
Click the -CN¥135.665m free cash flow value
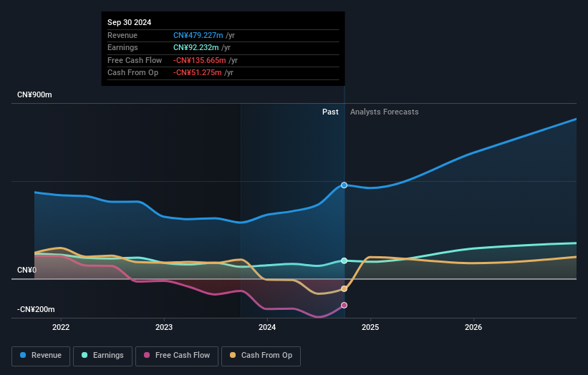[x=200, y=60]
